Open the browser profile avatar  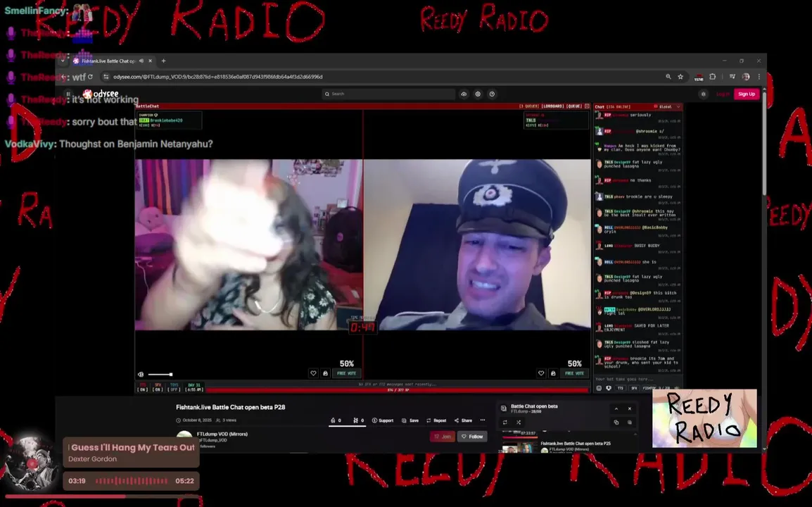tap(746, 77)
